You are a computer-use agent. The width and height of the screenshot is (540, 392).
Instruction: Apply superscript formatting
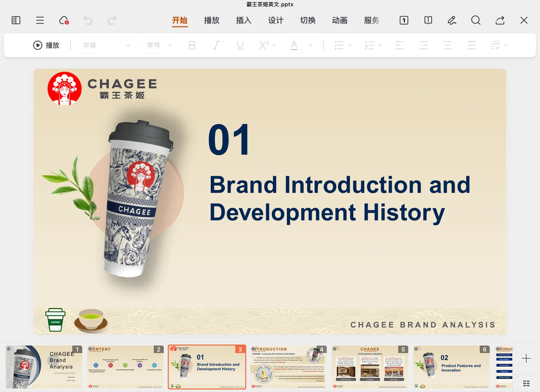point(264,45)
